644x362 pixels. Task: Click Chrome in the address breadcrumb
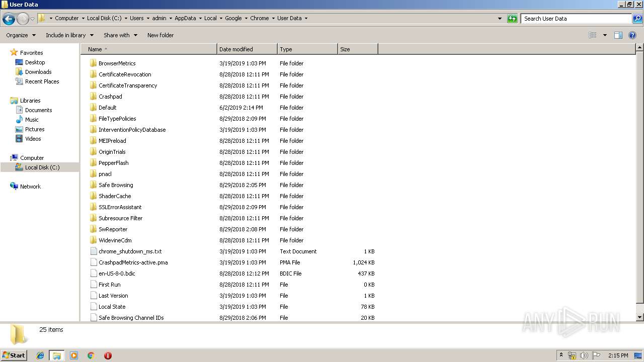pyautogui.click(x=260, y=18)
